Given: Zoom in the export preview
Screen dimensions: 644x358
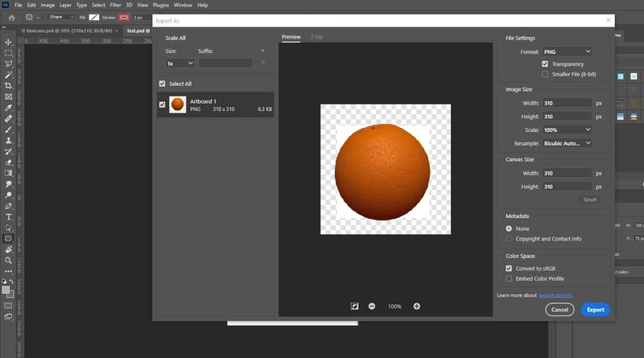Looking at the screenshot, I should [x=416, y=307].
